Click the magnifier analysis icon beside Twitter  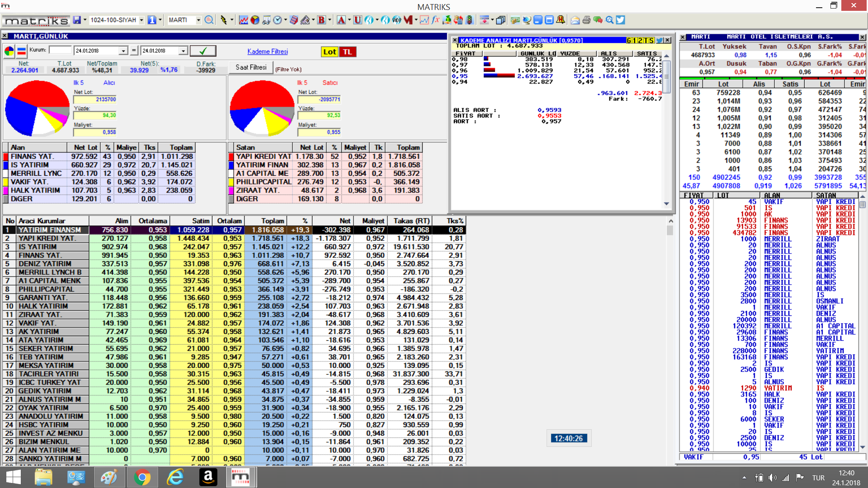coord(609,20)
